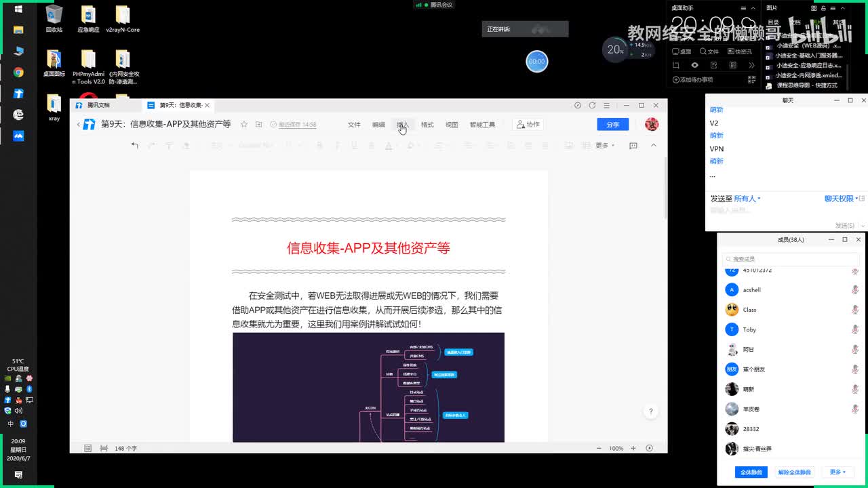The height and width of the screenshot is (488, 868).
Task: Click the undo arrow in the toolbar
Action: click(x=134, y=145)
